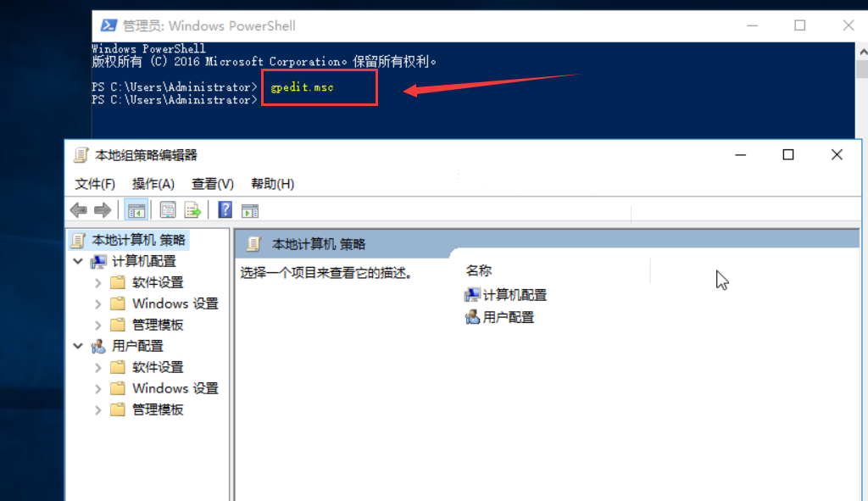Screen dimensions: 868x501
Task: Collapse the 用户配置 tree node
Action: point(78,346)
